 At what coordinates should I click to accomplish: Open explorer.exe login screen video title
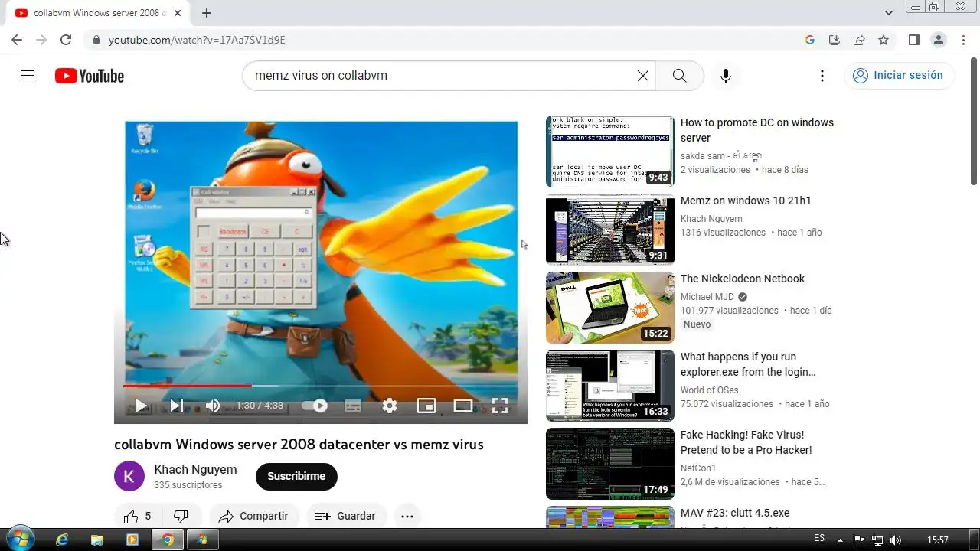(750, 364)
